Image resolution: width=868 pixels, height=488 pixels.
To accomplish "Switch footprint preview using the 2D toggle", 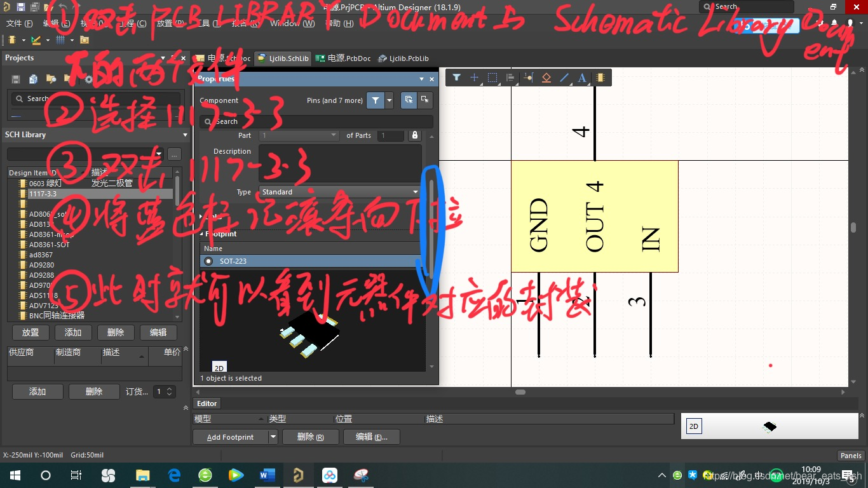I will pos(219,367).
